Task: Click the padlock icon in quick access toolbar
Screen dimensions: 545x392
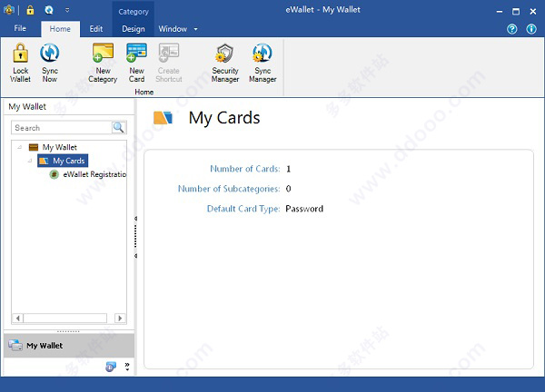Action: tap(30, 10)
